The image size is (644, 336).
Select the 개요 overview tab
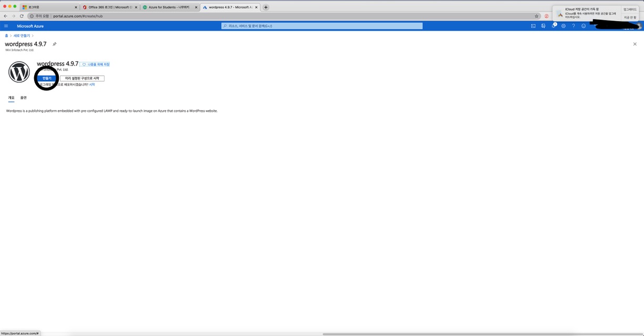[11, 98]
